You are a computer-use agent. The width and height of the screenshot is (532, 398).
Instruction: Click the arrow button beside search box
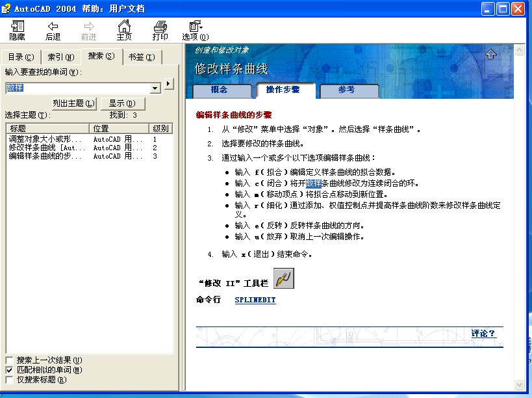(169, 83)
